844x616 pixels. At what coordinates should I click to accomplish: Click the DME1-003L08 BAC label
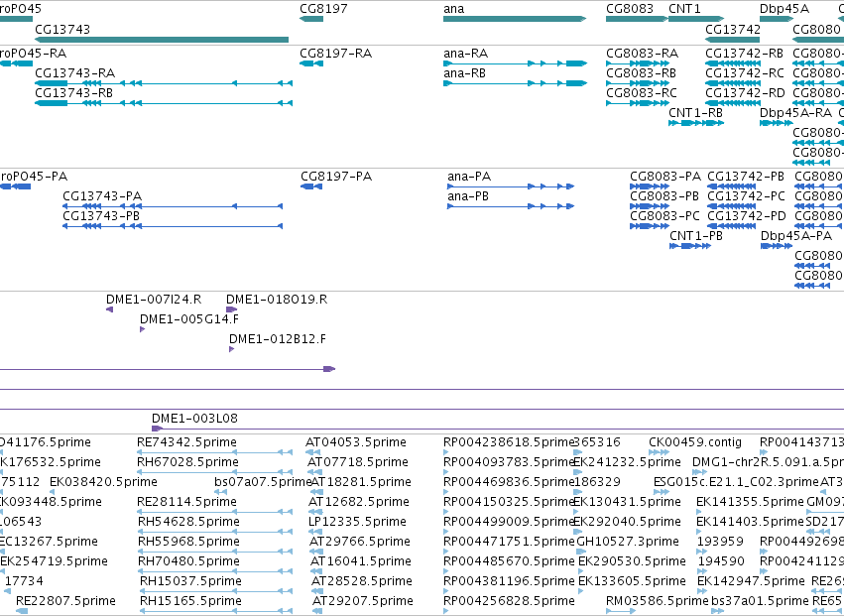[194, 419]
